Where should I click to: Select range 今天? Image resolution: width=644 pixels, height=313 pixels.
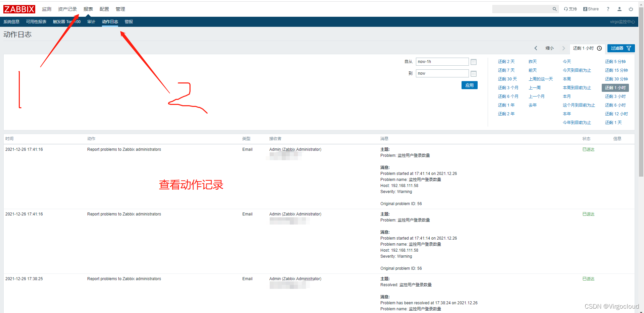coord(567,62)
